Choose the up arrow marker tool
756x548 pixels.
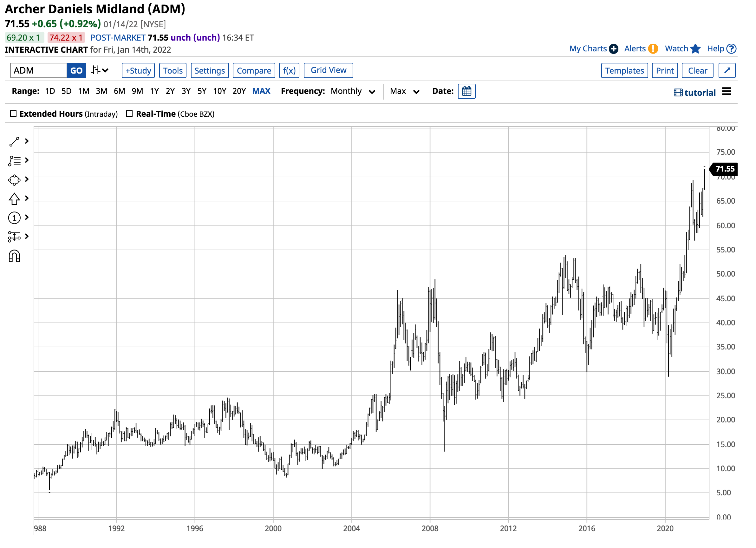(14, 199)
